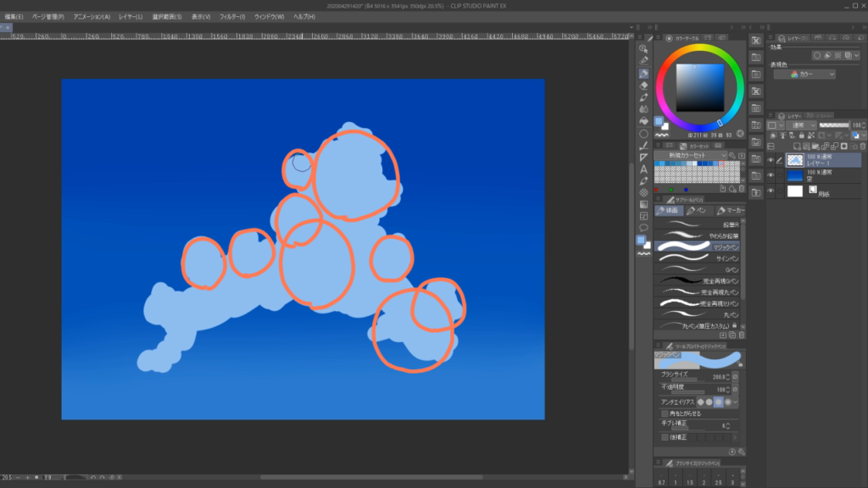Screen dimensions: 868x488
Task: Select the Operation object tool
Action: tap(643, 49)
